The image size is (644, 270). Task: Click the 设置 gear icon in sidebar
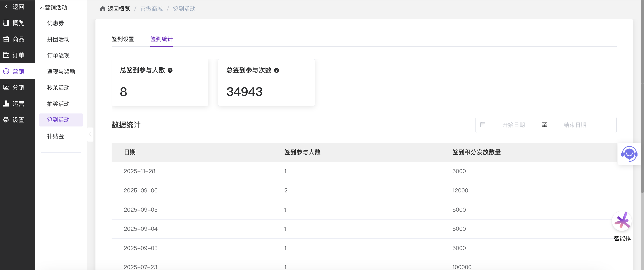tap(6, 120)
